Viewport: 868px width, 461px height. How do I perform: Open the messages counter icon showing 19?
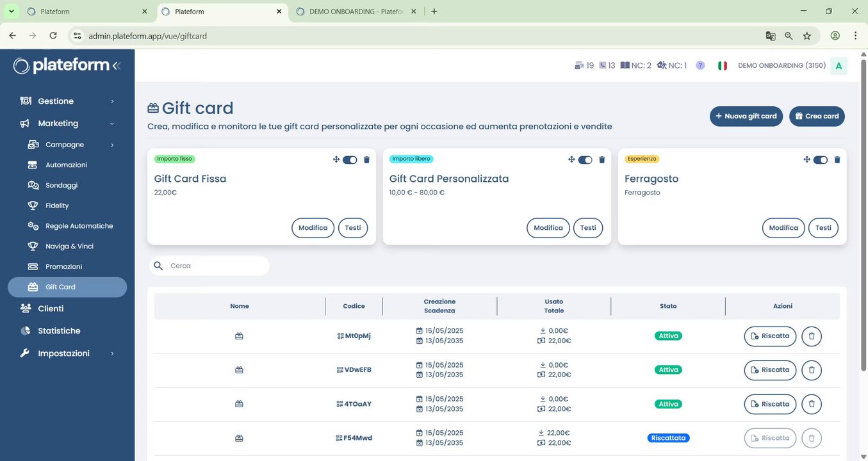pos(585,65)
